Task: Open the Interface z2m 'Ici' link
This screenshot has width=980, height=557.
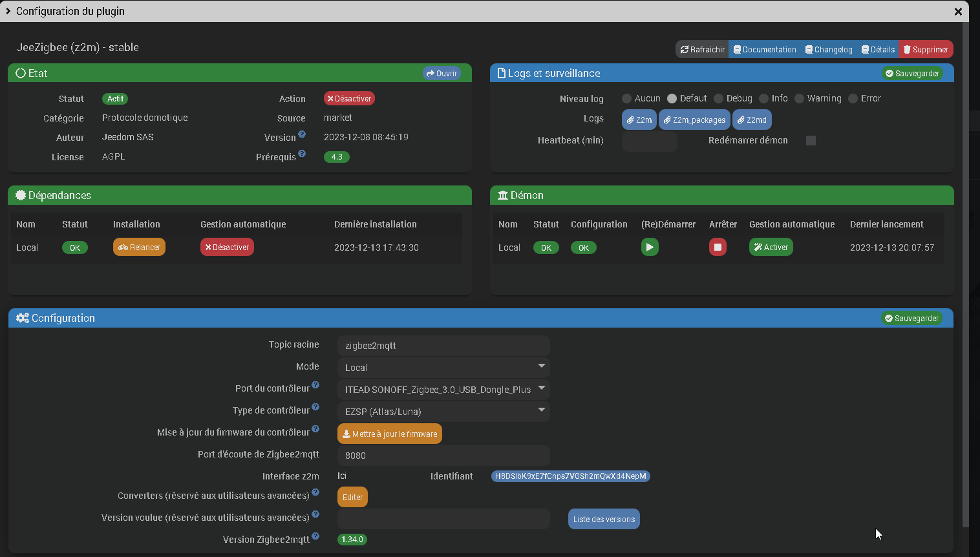Action: coord(342,476)
